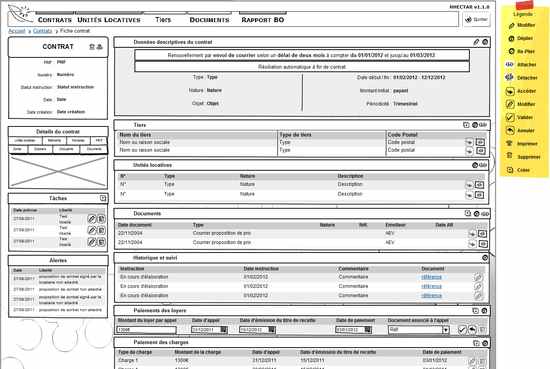Viewport: 550px width, 369px height.
Task: Follow the Accueil breadcrumb link
Action: (17, 31)
